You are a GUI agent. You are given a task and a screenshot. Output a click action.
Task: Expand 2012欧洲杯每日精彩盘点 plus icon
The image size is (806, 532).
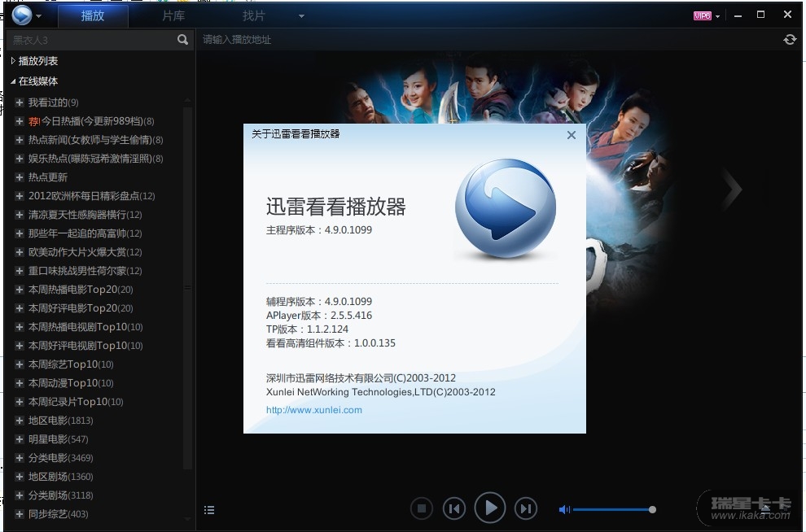(20, 196)
